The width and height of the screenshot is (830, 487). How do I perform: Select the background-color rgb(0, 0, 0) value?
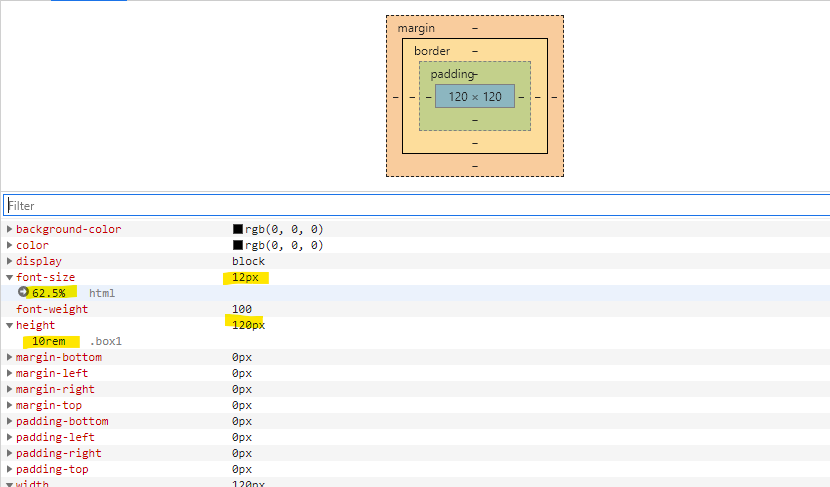pyautogui.click(x=284, y=229)
